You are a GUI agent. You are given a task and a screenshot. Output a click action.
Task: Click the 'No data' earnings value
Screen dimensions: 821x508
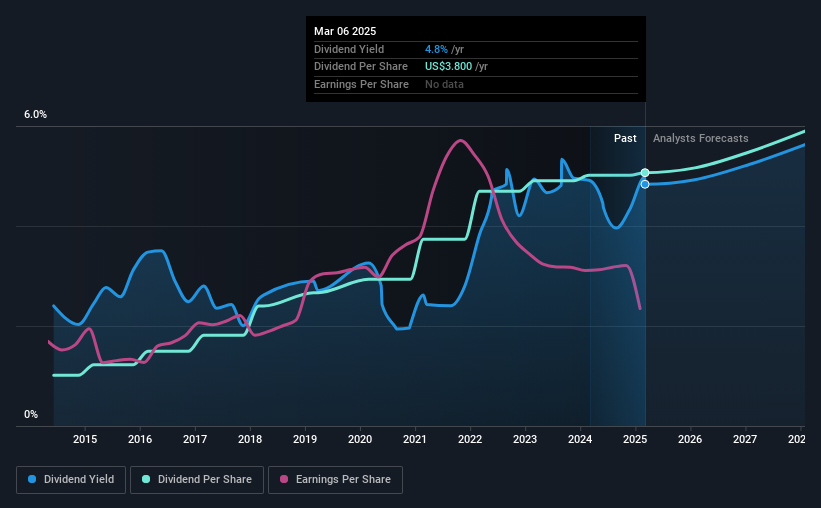[x=444, y=84]
